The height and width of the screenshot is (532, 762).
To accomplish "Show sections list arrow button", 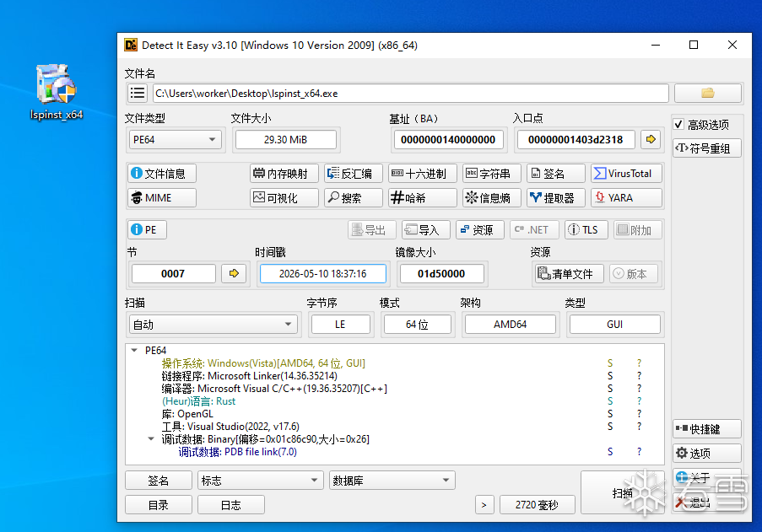I will click(x=234, y=274).
